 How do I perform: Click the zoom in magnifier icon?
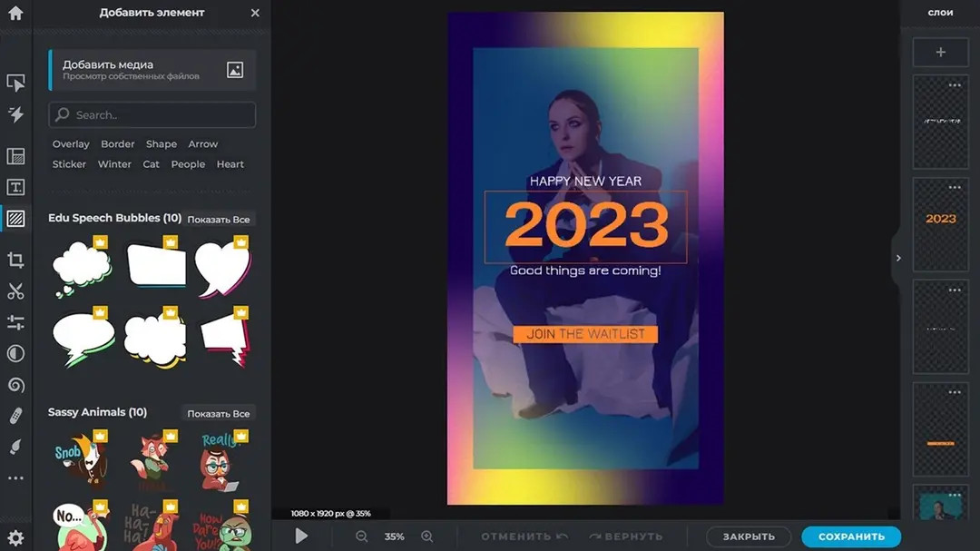(x=427, y=536)
